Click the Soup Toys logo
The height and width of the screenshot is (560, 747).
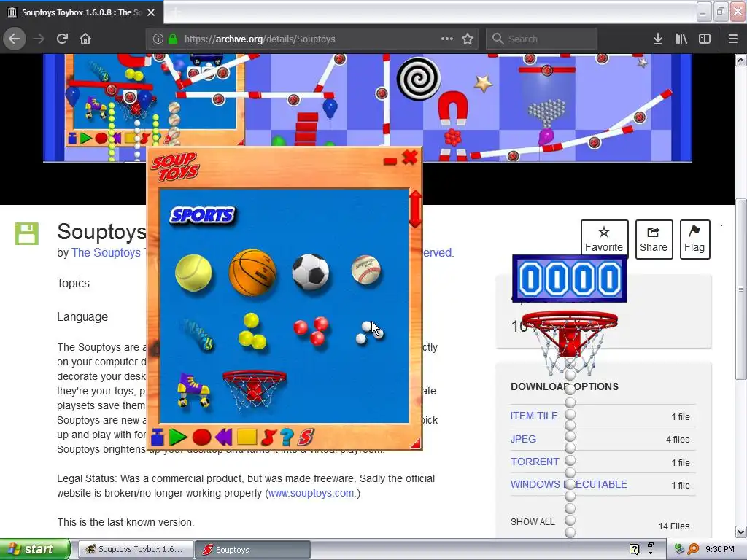(x=175, y=167)
